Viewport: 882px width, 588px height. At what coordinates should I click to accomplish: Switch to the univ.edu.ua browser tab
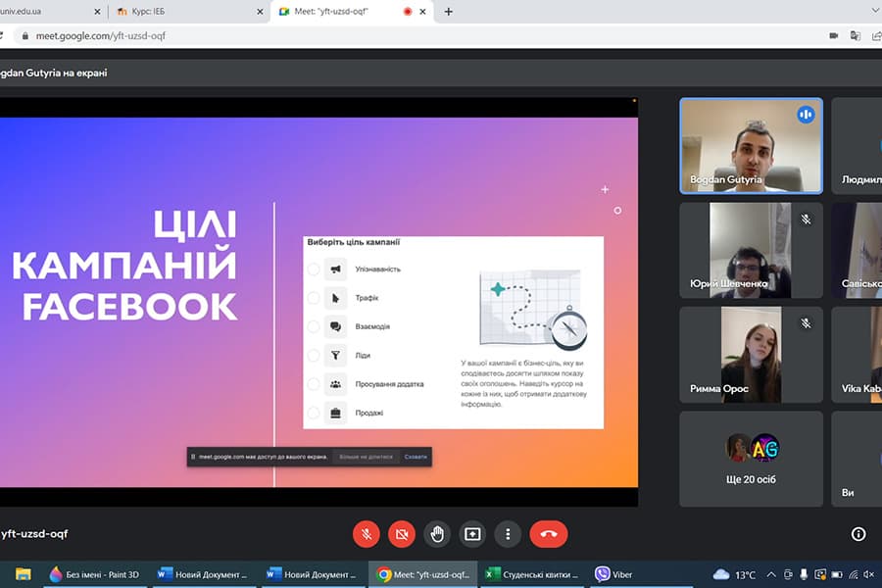(51, 11)
